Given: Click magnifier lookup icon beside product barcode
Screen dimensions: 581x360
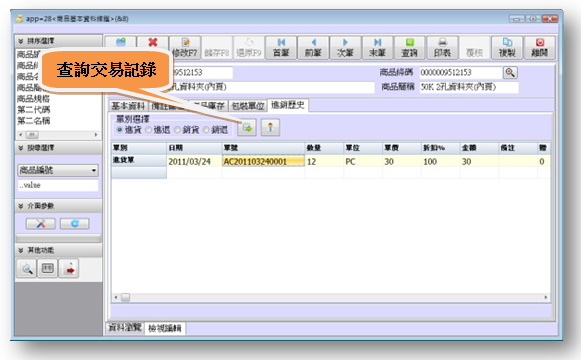Looking at the screenshot, I should (x=510, y=72).
